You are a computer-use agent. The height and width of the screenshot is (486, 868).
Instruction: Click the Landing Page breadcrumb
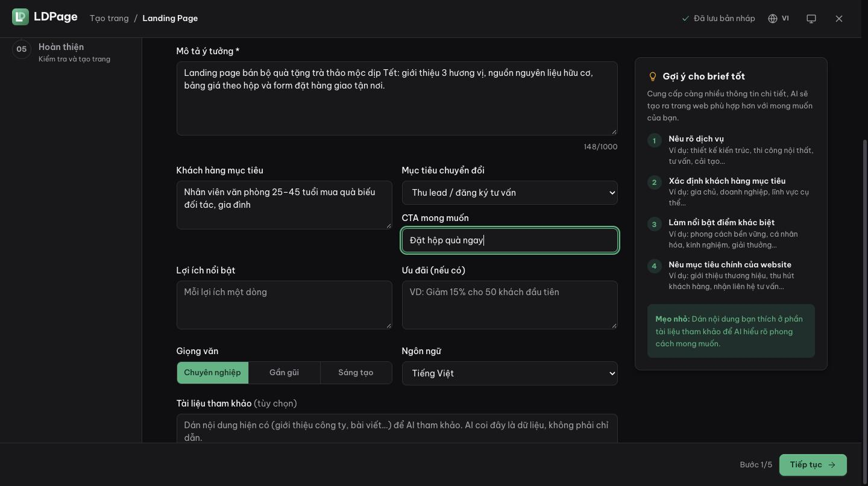click(170, 18)
